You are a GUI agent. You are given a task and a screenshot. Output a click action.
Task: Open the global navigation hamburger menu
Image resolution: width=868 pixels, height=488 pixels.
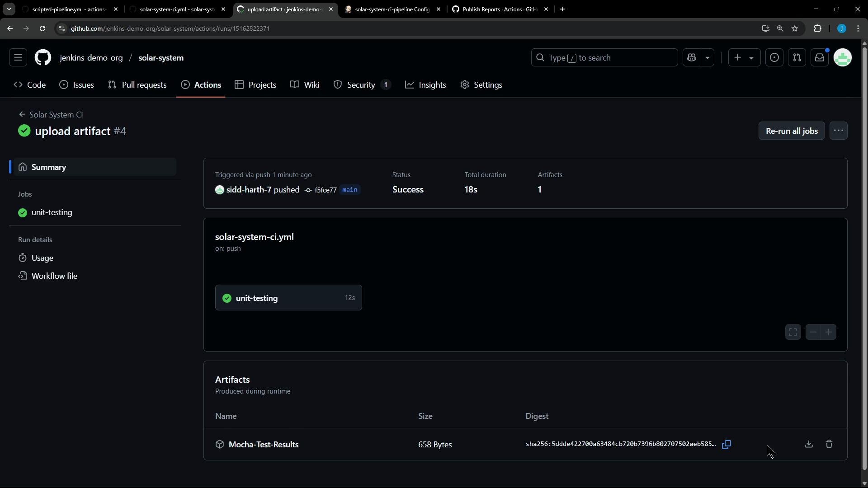click(x=18, y=58)
